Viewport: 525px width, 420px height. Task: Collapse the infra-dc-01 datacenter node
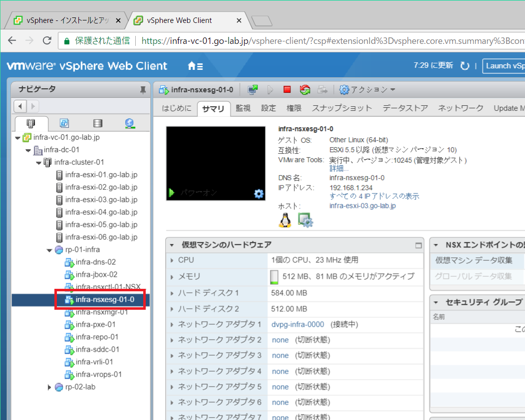(28, 150)
